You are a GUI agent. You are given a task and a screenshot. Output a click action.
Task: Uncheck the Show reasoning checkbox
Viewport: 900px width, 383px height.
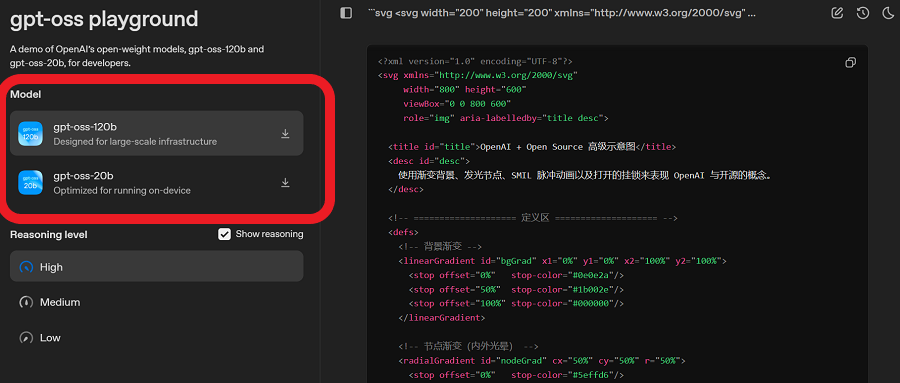point(224,234)
